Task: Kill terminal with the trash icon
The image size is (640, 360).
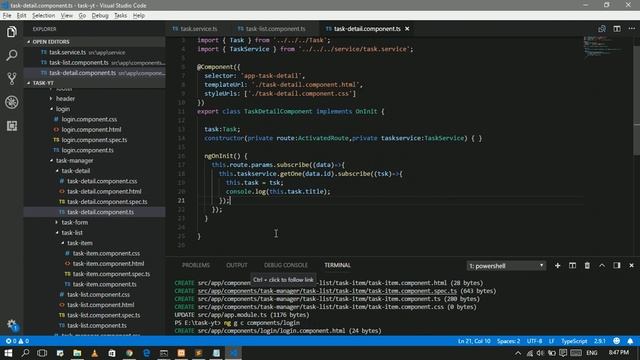Action: pos(587,266)
